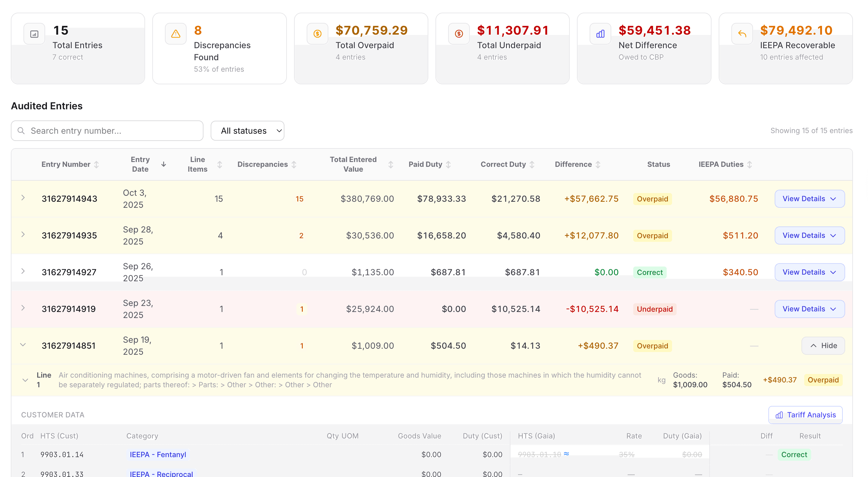
Task: Click the IEEPA - Fentanyl category tag
Action: [158, 454]
